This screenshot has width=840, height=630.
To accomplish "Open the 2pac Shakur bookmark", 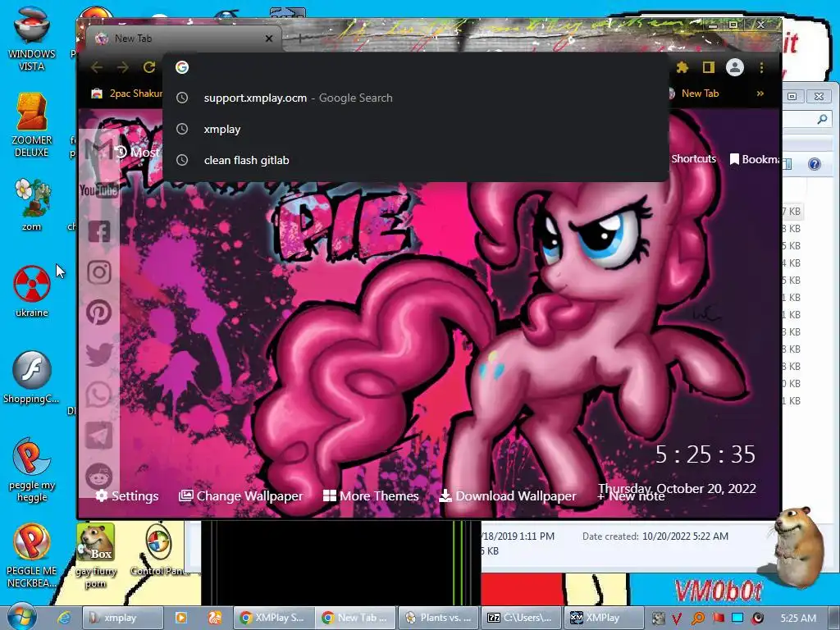I will pyautogui.click(x=127, y=94).
